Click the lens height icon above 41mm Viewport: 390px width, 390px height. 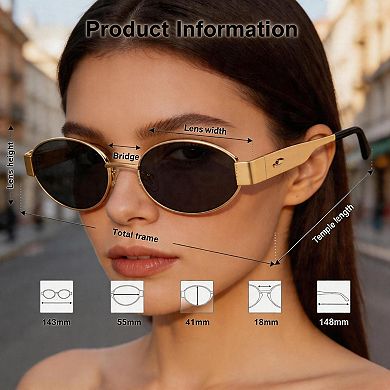(197, 297)
